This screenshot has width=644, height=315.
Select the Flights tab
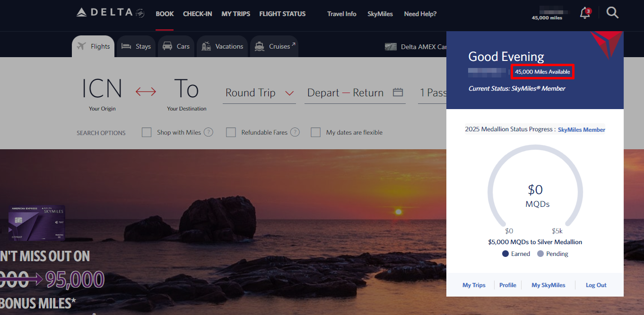point(93,46)
